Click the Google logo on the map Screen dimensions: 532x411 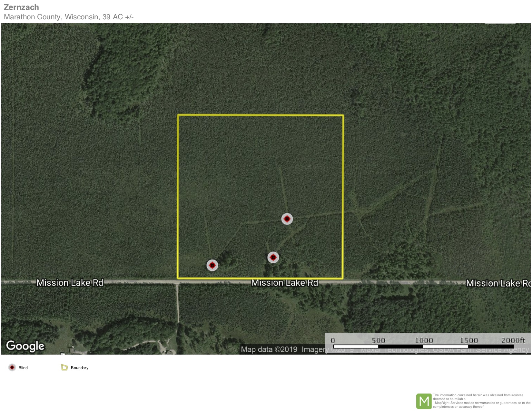pyautogui.click(x=25, y=346)
